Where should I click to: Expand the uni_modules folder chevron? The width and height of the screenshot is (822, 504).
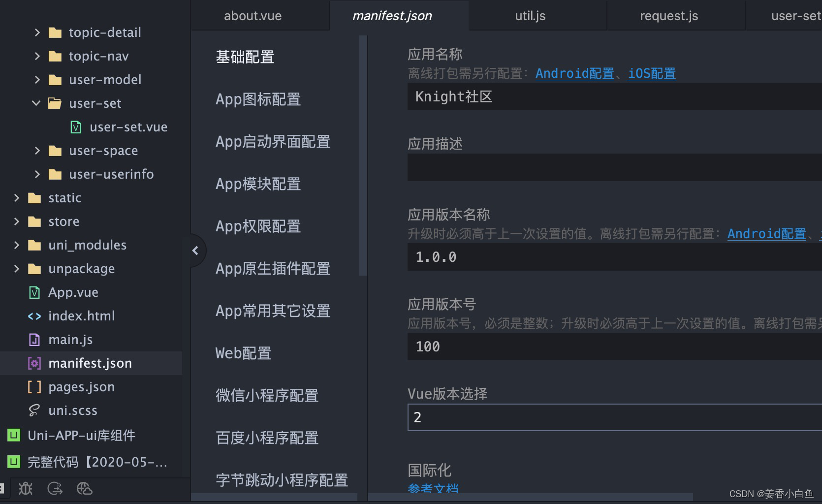[16, 245]
